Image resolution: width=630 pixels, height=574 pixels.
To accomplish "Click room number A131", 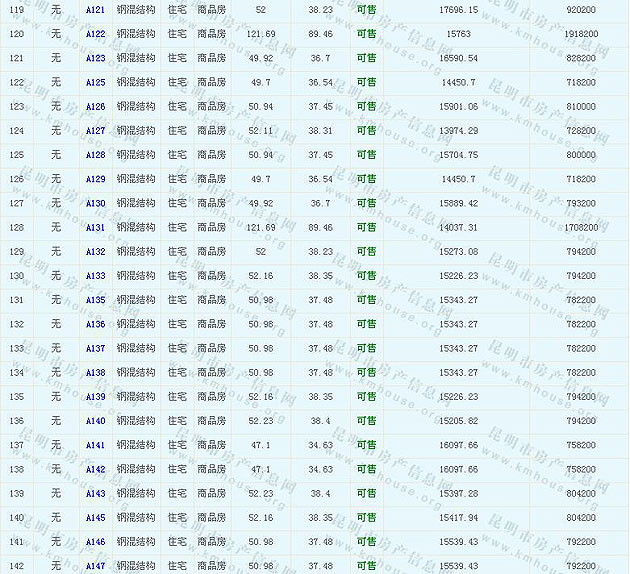I will click(x=95, y=228).
